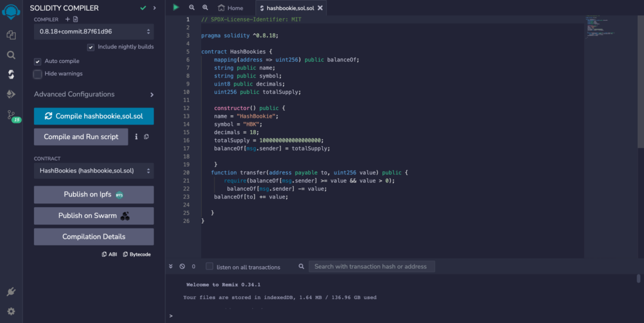Screen dimensions: 644x323
Task: Click the pending transactions count 0
Action: point(194,267)
